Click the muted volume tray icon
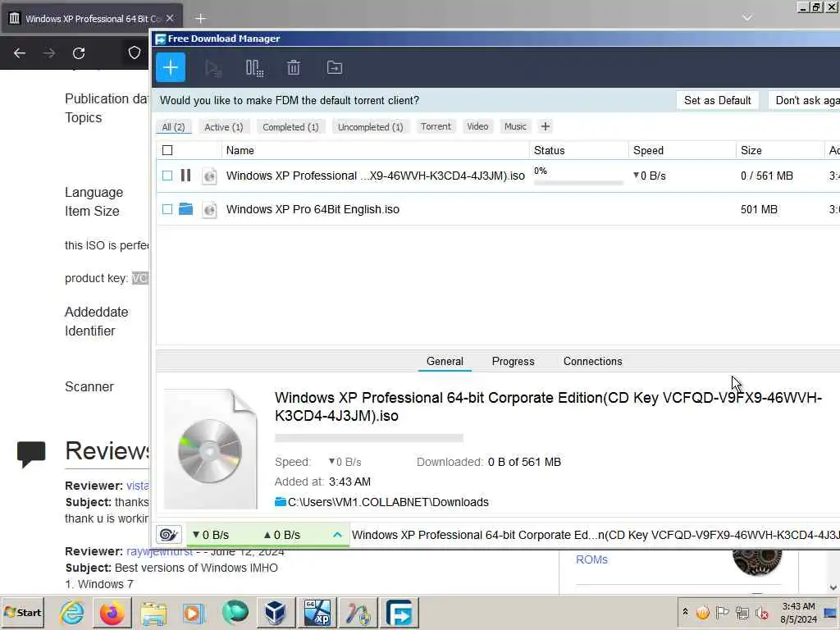The width and height of the screenshot is (840, 630). pos(762,613)
